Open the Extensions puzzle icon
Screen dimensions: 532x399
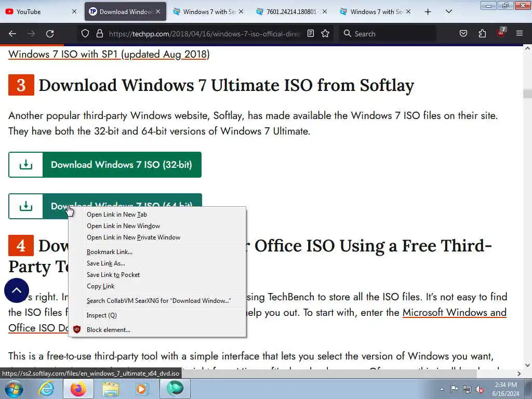pos(482,34)
